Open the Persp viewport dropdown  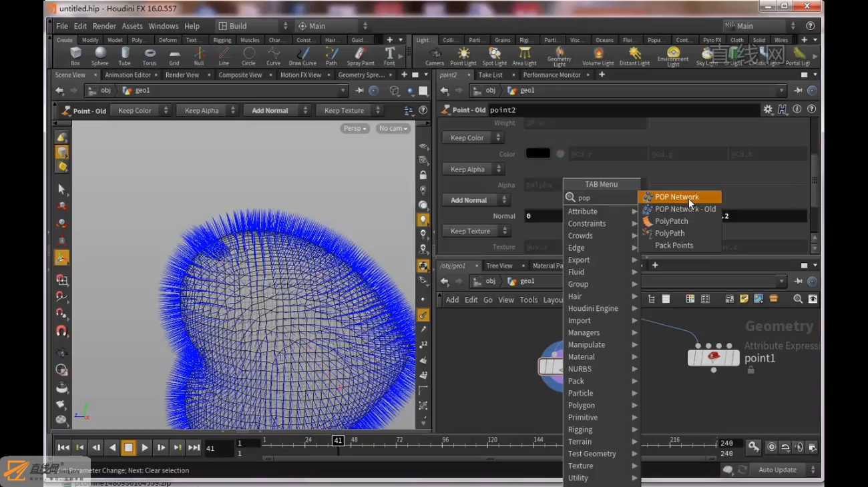[355, 128]
